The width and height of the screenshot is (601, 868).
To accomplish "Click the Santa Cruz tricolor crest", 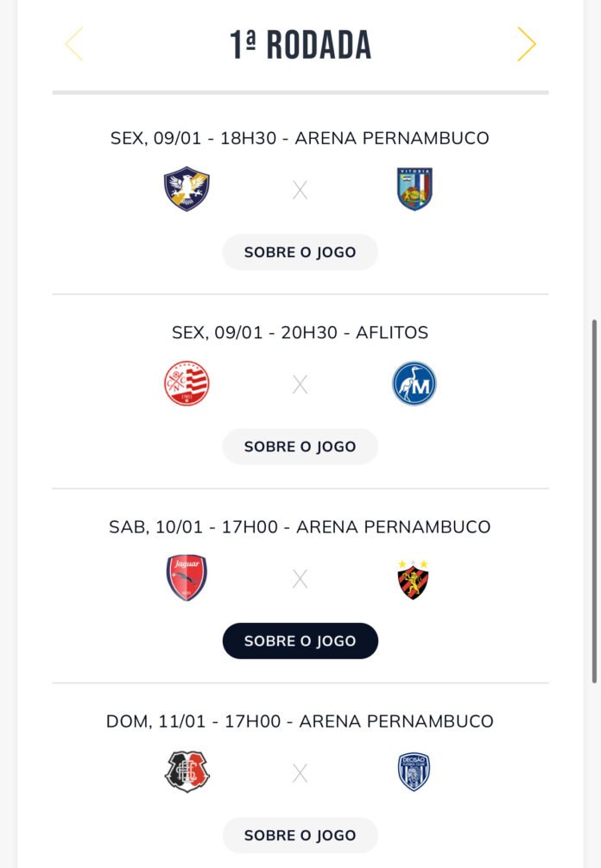I will click(x=187, y=772).
